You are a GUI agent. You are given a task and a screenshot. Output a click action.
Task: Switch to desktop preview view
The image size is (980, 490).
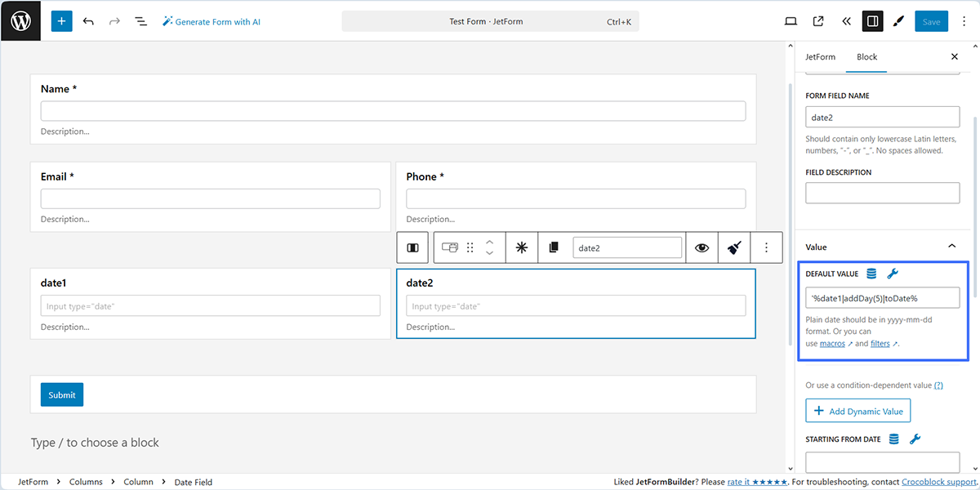(x=791, y=21)
